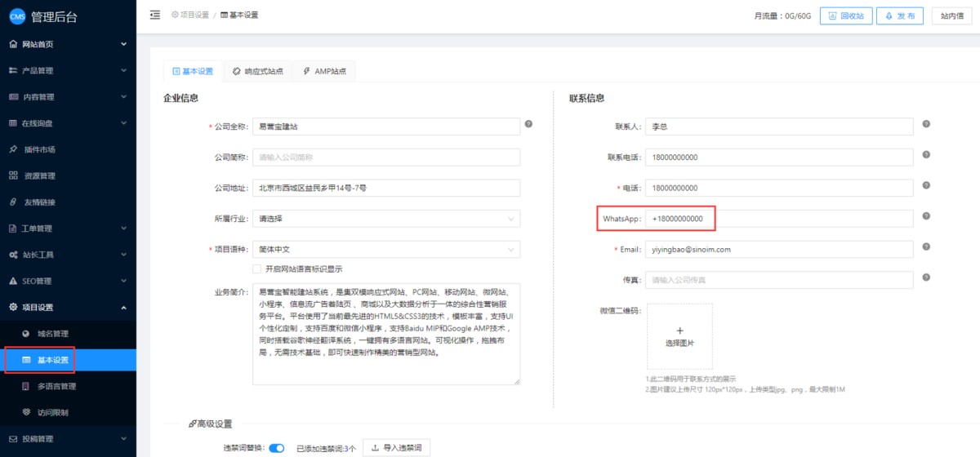Collapse the sidebar with the hamburger icon
Viewport: 980px width, 457px height.
155,16
